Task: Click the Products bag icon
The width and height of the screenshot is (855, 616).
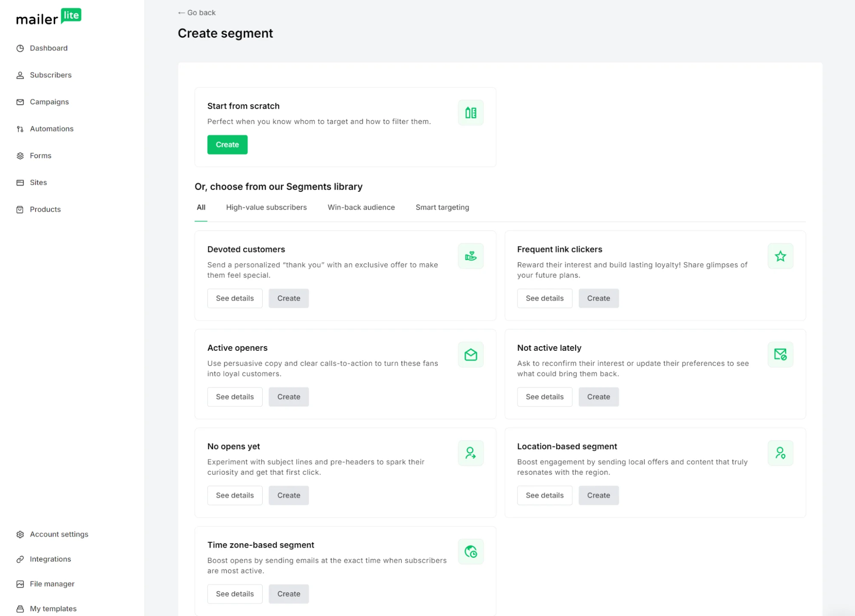Action: point(20,210)
